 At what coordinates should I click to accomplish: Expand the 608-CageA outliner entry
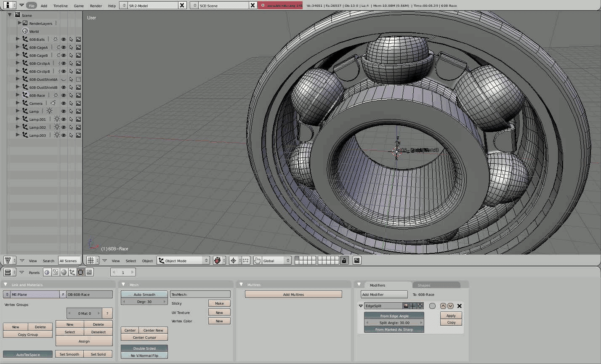tap(17, 47)
